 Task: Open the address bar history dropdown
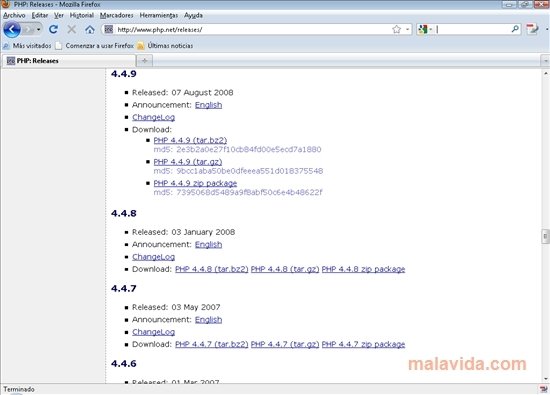tap(407, 29)
